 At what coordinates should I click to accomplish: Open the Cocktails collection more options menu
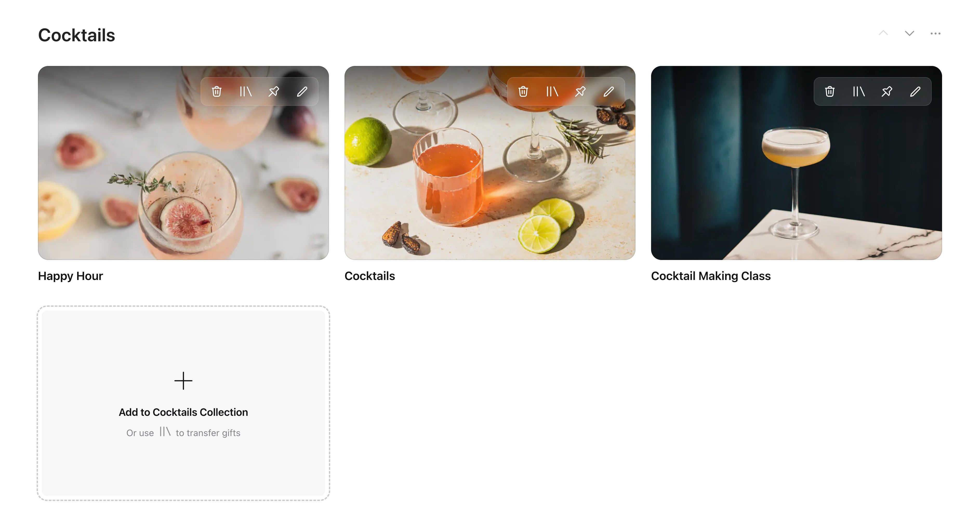[936, 33]
